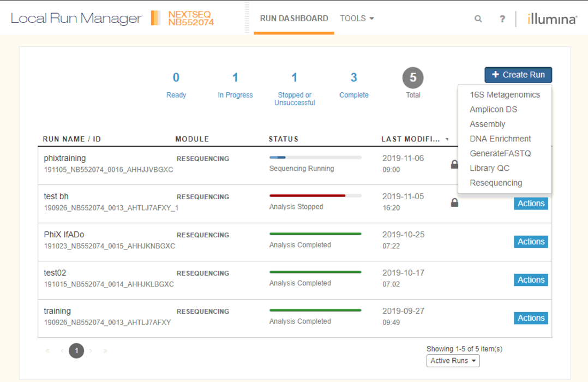Viewport: 588px width, 382px height.
Task: Select Library QC from the list
Action: pos(489,168)
